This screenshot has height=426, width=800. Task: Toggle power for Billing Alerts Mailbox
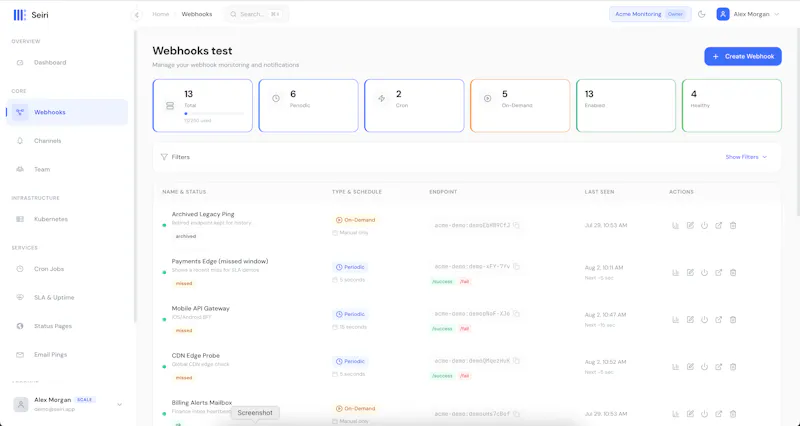[x=705, y=414]
